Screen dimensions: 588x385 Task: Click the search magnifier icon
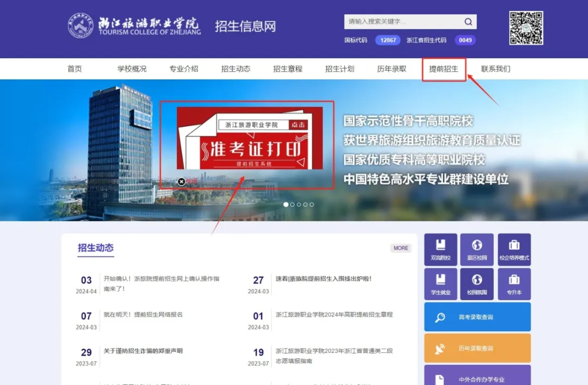[468, 22]
